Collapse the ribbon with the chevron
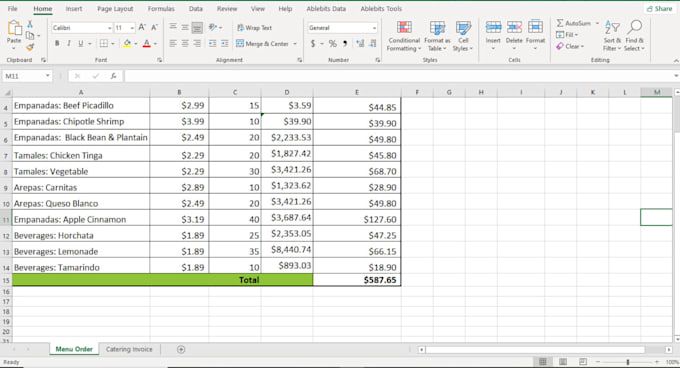Screen dimensions: 680x368 (x=676, y=61)
